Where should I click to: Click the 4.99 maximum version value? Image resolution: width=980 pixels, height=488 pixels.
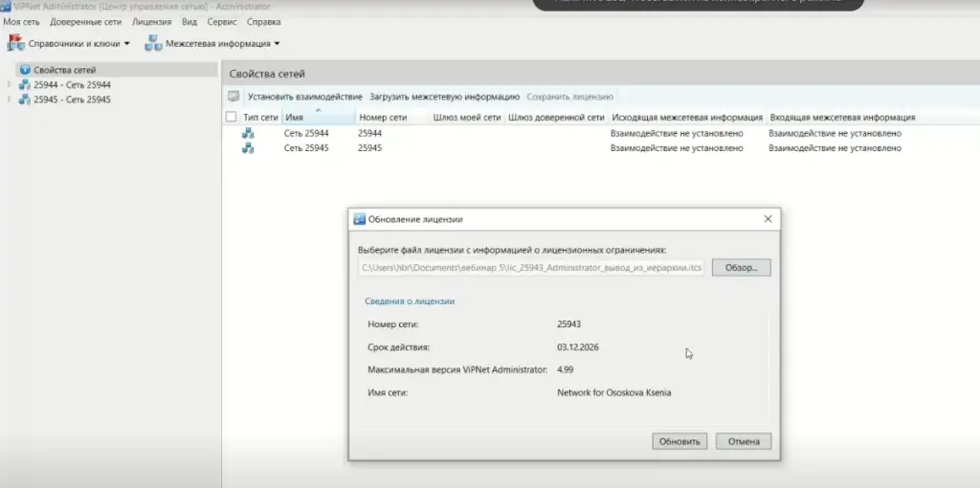[565, 369]
